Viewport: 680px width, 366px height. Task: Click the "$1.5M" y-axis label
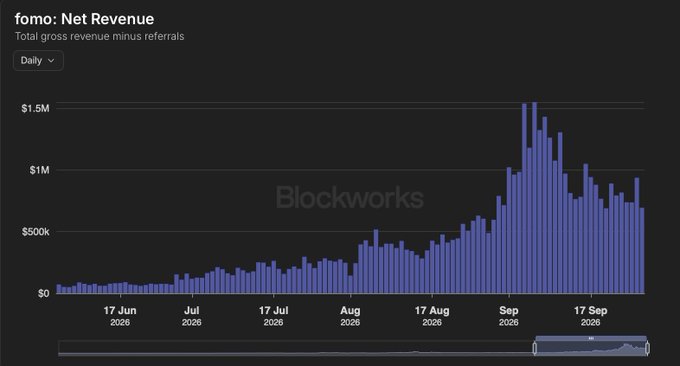36,108
